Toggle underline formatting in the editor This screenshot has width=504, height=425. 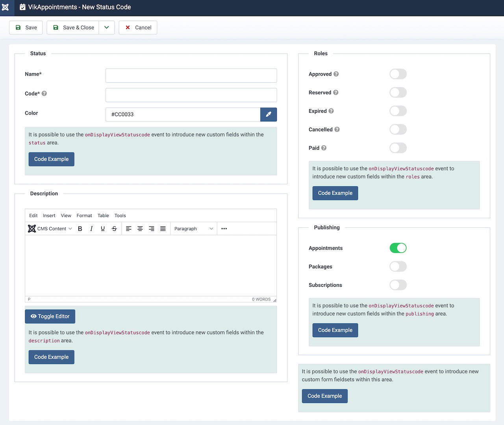click(103, 228)
